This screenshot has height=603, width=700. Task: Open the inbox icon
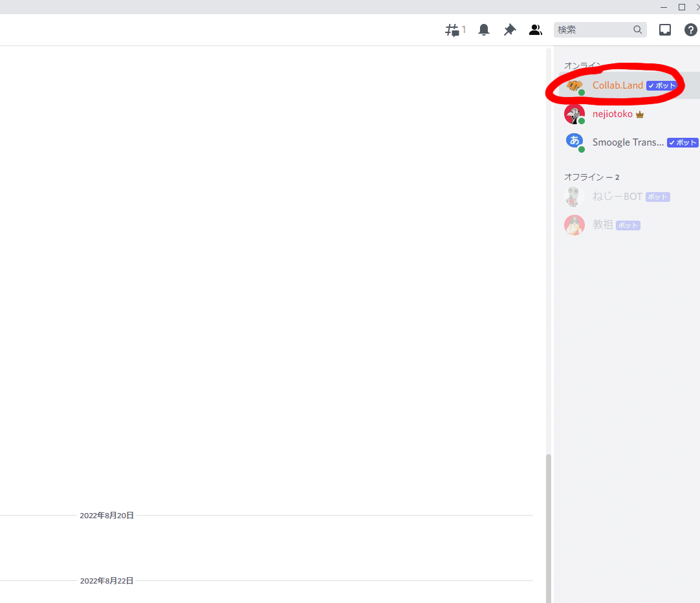(664, 29)
